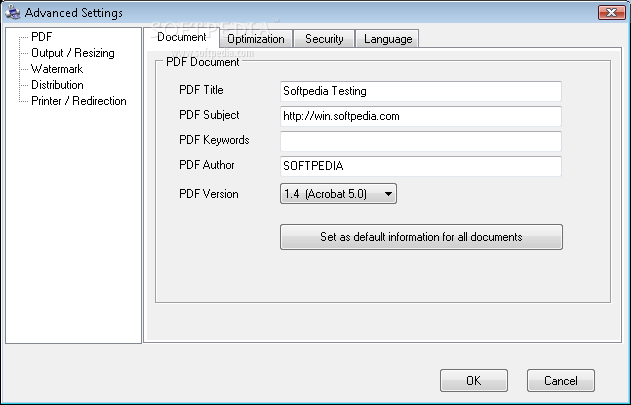Image resolution: width=631 pixels, height=405 pixels.
Task: Open the Distribution settings
Action: coord(58,85)
